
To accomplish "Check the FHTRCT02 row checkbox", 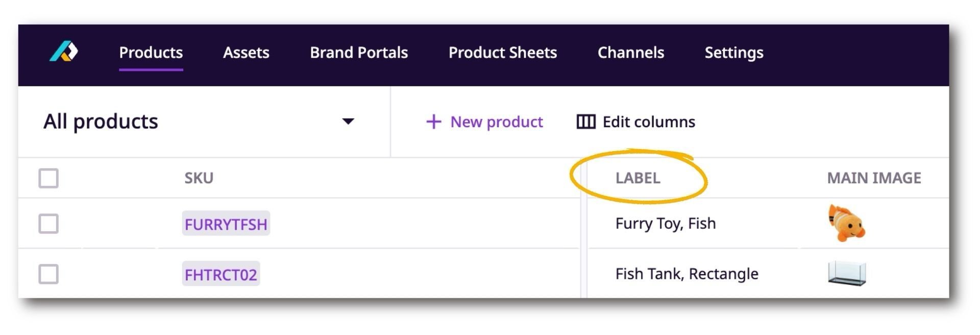I will point(48,274).
